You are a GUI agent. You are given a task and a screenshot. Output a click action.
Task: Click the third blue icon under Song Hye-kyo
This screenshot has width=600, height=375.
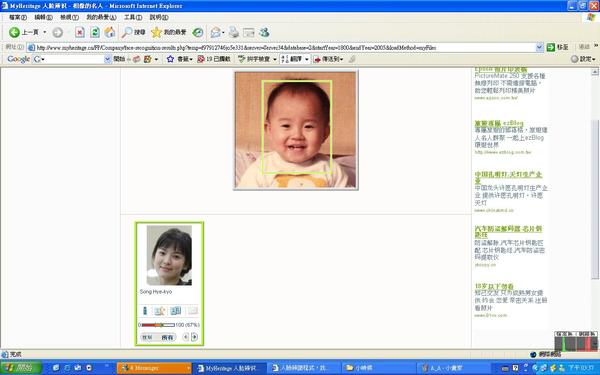tap(176, 310)
